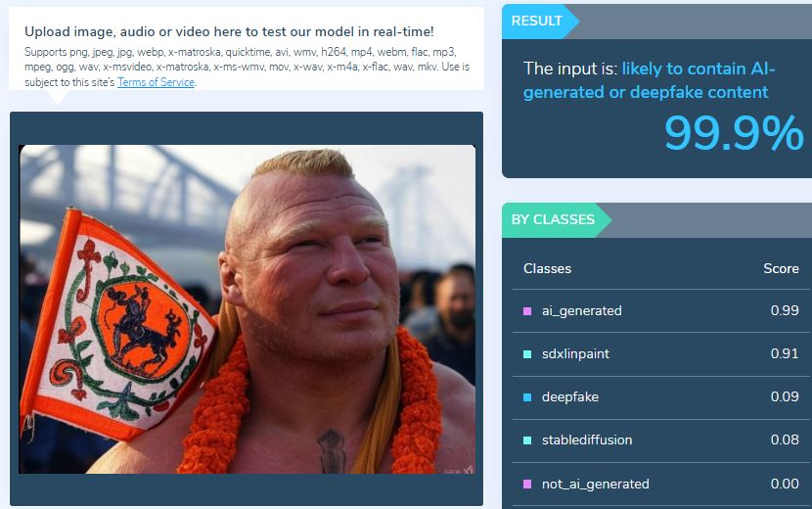This screenshot has width=812, height=509.
Task: Click the 'likely to contain AI-generated' result text
Action: [649, 80]
